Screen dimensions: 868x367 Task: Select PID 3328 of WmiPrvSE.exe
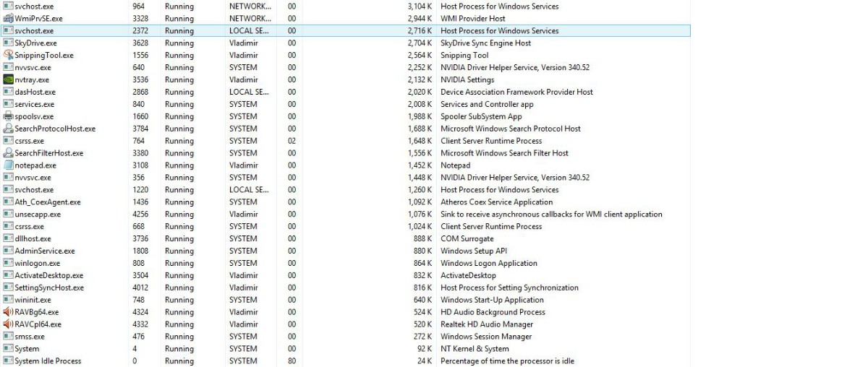pos(141,19)
